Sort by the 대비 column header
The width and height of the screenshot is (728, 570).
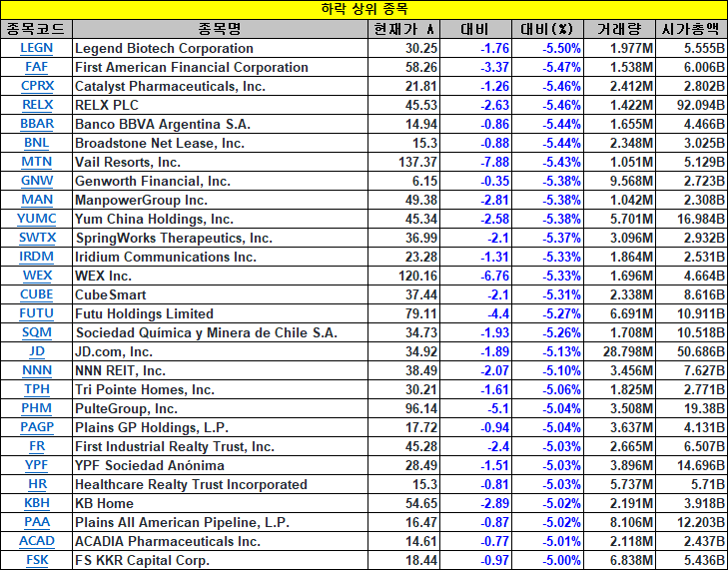click(x=475, y=29)
